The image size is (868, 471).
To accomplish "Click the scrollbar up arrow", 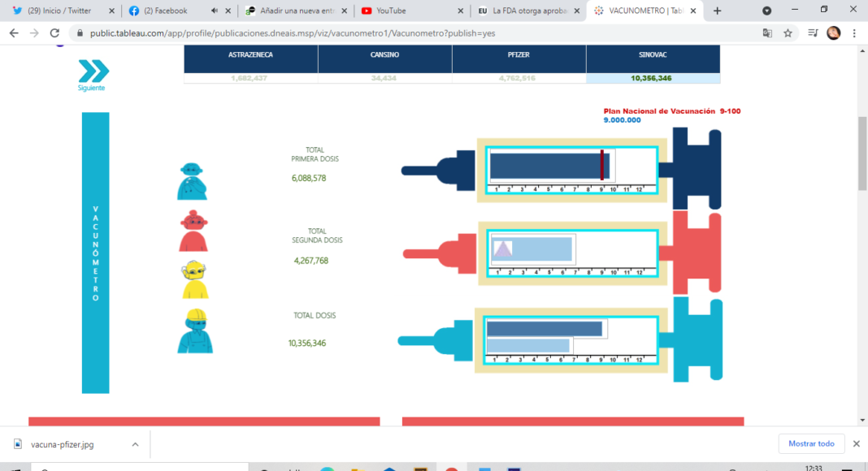I will [x=862, y=51].
